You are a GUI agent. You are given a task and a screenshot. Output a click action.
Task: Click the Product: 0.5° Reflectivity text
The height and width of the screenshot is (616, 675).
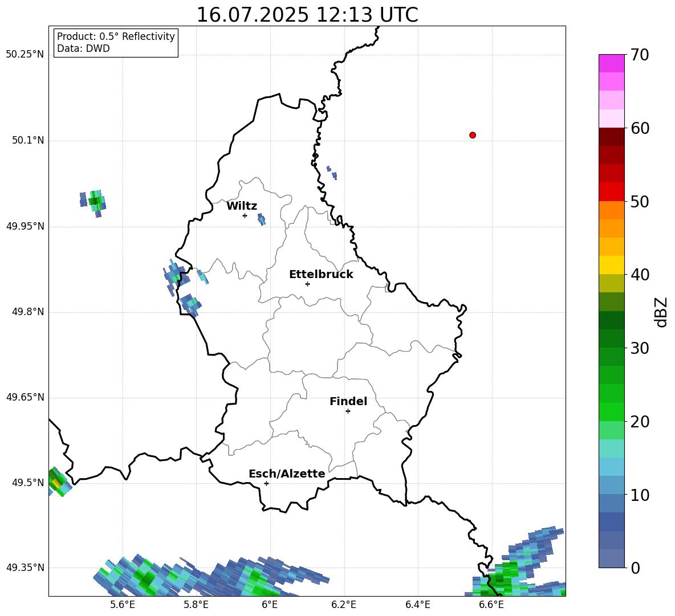[116, 36]
